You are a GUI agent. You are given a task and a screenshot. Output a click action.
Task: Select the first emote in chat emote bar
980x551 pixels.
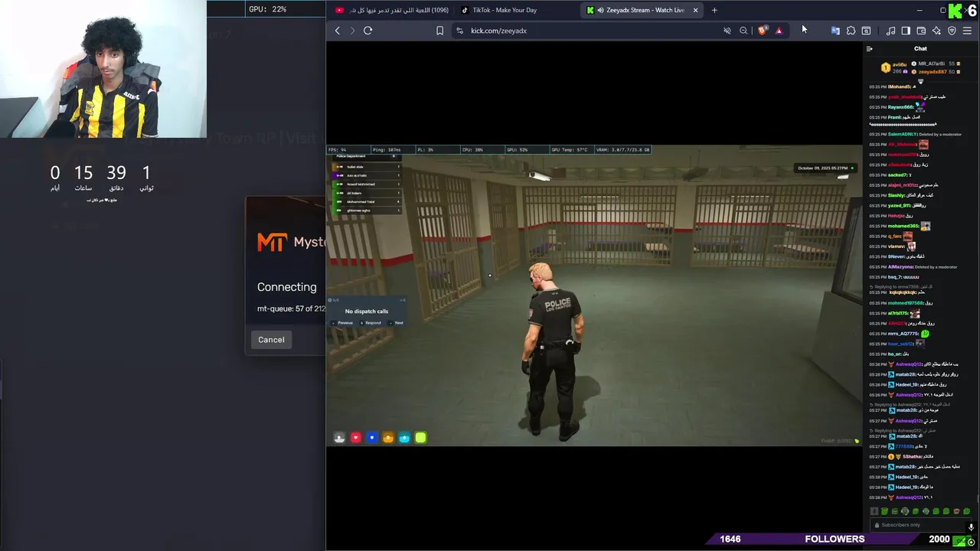tap(874, 511)
